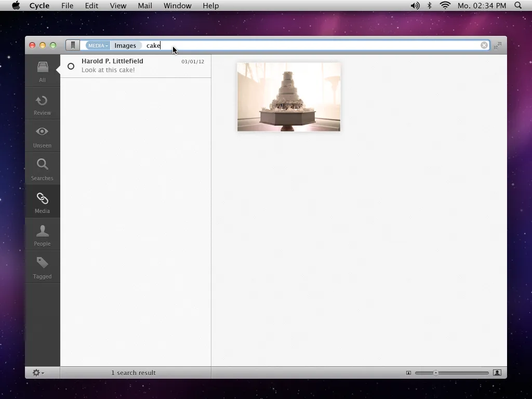Open the Mail menu
Viewport: 532px width, 399px height.
click(x=145, y=5)
